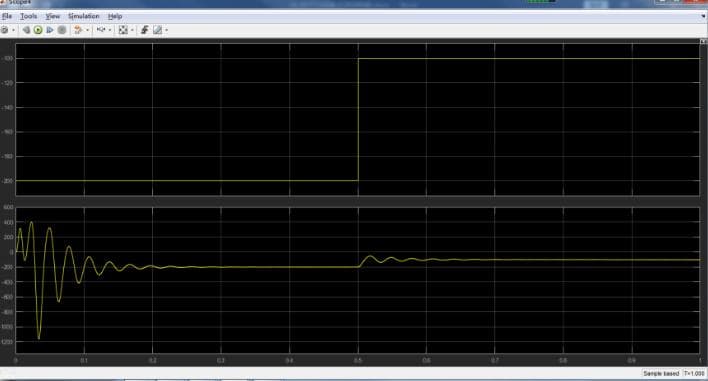
Task: Open the Help menu
Action: pos(115,16)
